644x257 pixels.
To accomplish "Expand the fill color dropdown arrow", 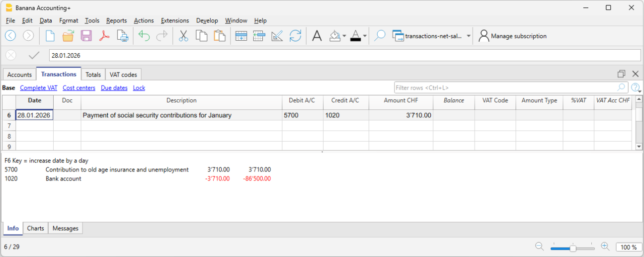I will point(344,36).
